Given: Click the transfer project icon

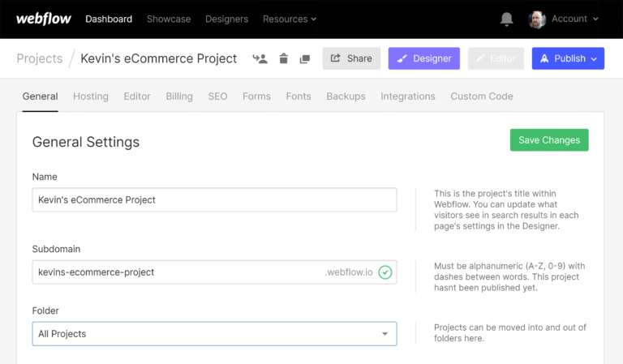Looking at the screenshot, I should [260, 58].
